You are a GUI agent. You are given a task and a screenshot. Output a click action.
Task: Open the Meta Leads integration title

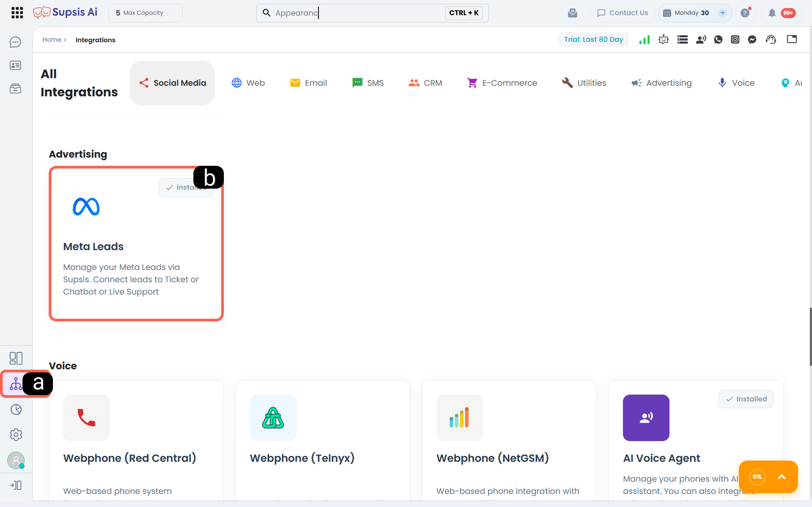[x=93, y=246]
